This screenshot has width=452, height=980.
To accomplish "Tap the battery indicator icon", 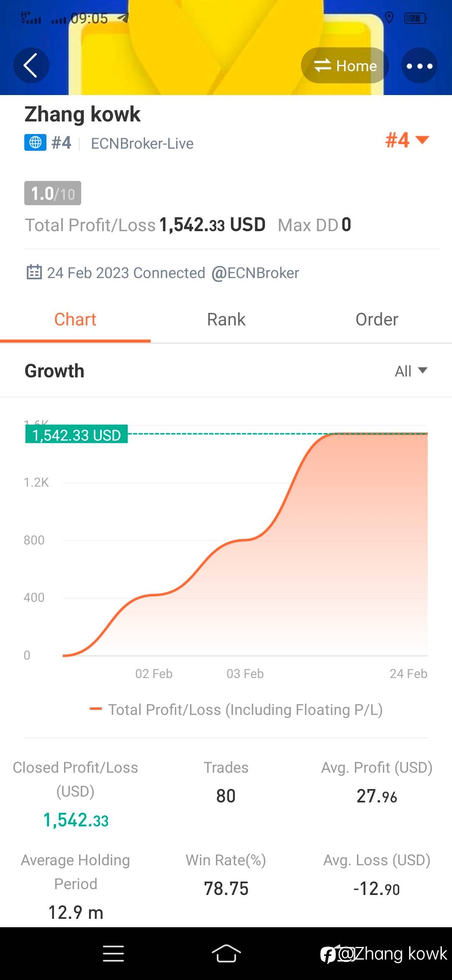I will (415, 18).
